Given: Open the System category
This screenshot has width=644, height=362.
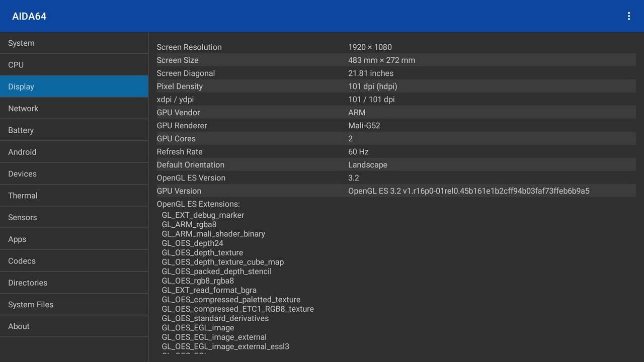Looking at the screenshot, I should (x=74, y=43).
